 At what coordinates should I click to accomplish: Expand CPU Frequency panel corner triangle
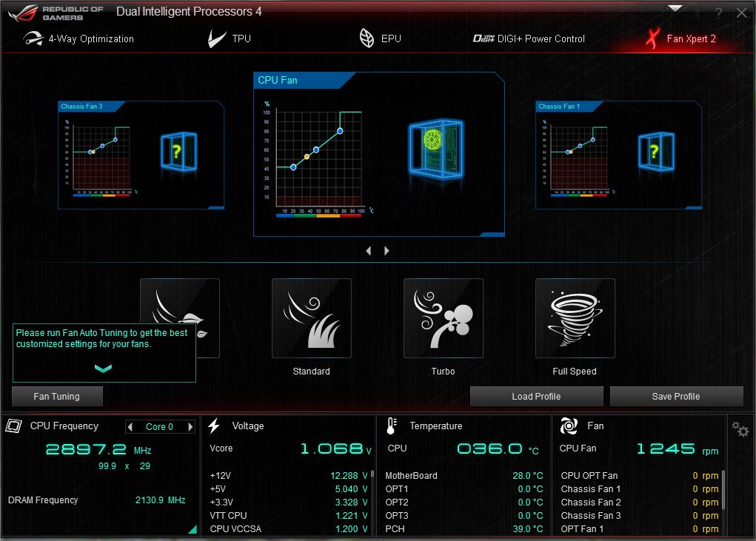pyautogui.click(x=193, y=529)
